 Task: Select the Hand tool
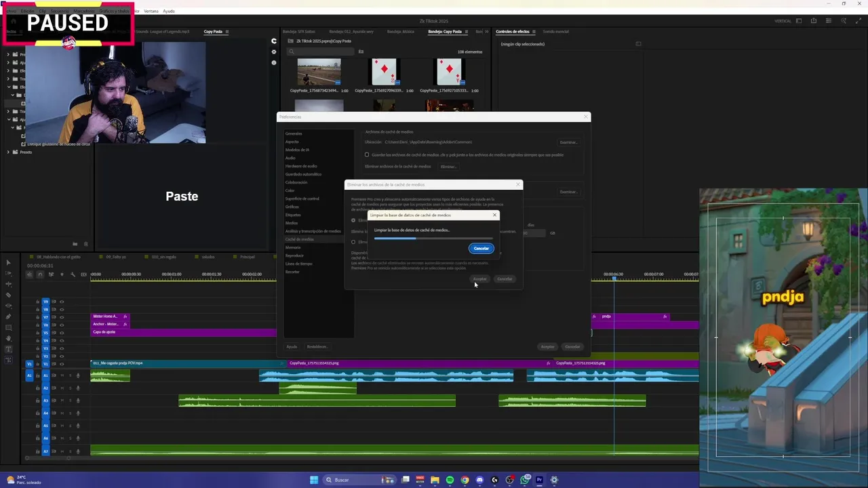tap(8, 338)
